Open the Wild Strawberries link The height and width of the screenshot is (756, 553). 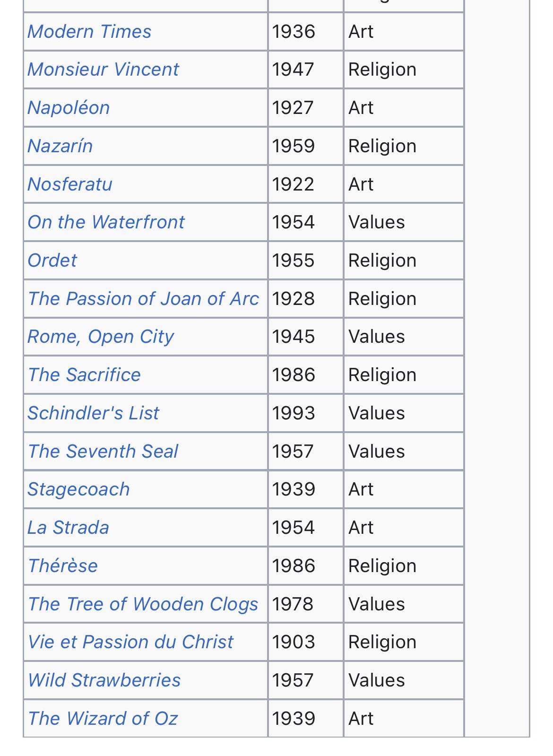click(x=104, y=680)
